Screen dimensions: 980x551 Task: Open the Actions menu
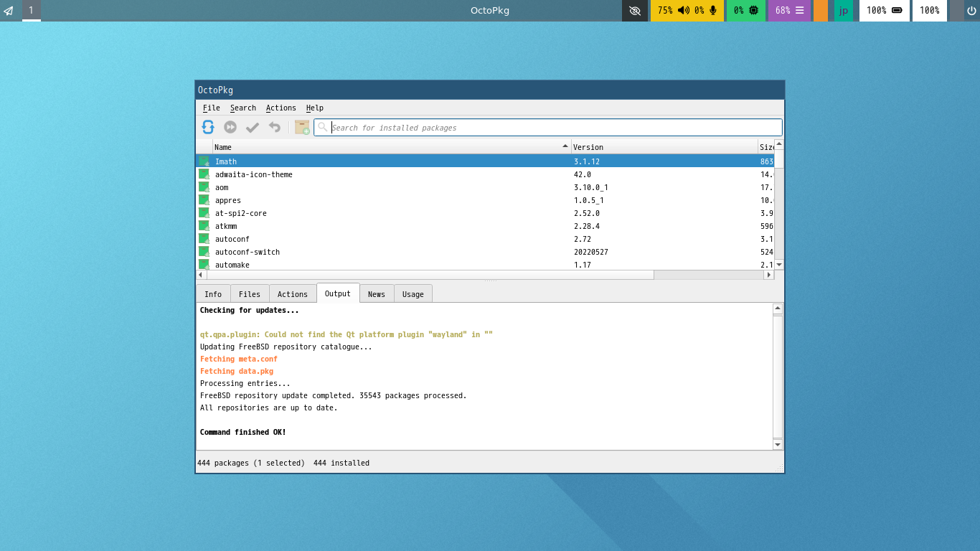click(x=281, y=108)
